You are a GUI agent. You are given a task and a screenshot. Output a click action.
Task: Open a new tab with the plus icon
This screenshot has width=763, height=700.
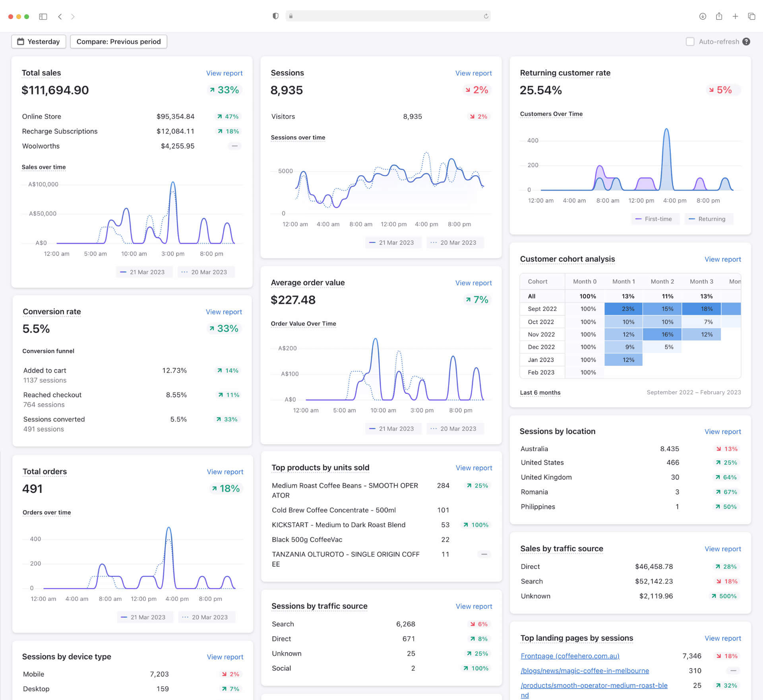(x=735, y=16)
